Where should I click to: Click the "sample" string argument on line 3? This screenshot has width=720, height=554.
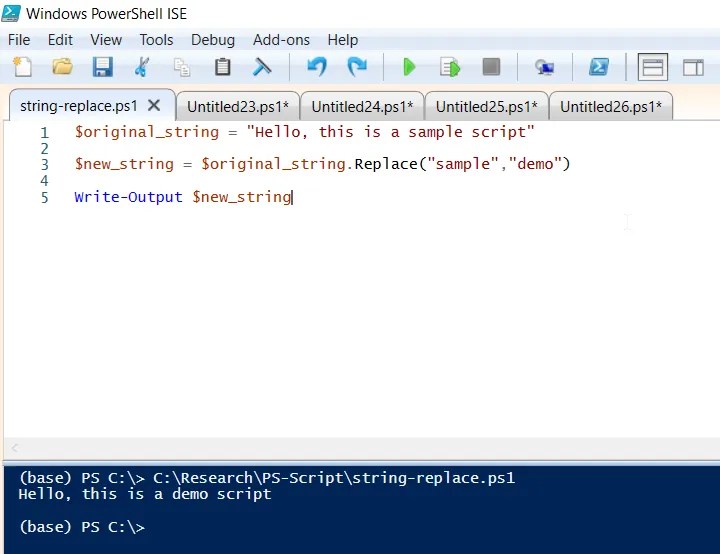pos(463,164)
